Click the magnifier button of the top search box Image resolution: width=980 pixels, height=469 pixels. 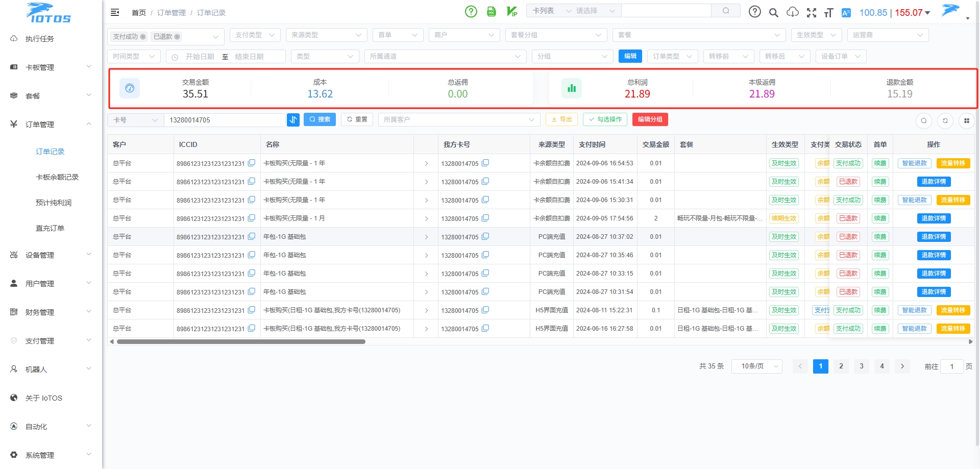point(726,11)
